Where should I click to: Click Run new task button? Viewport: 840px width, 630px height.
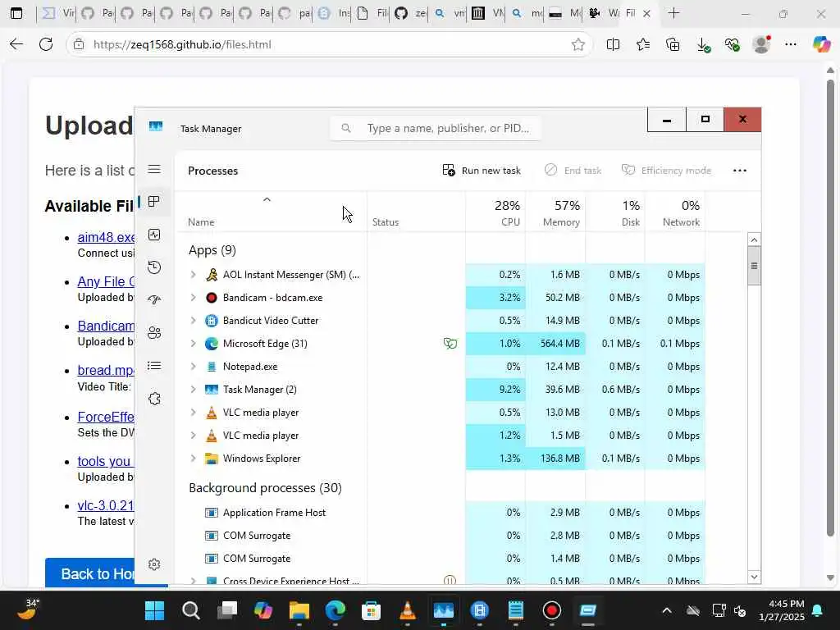tap(481, 171)
